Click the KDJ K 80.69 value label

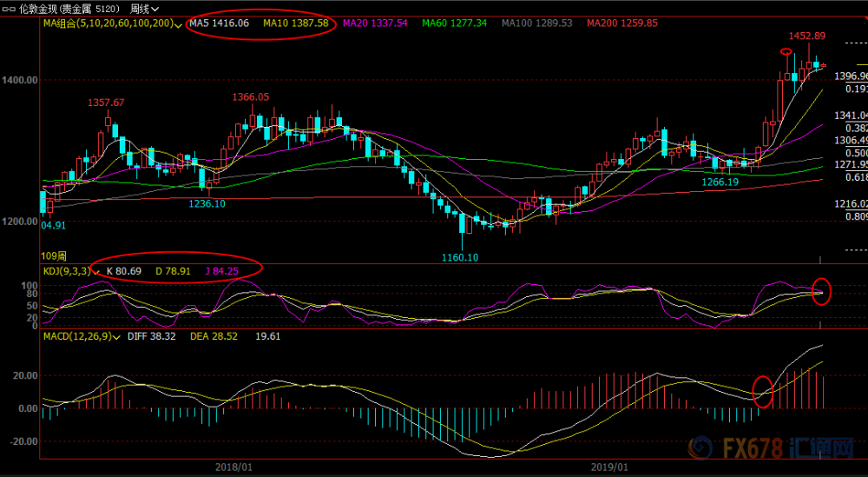click(124, 271)
